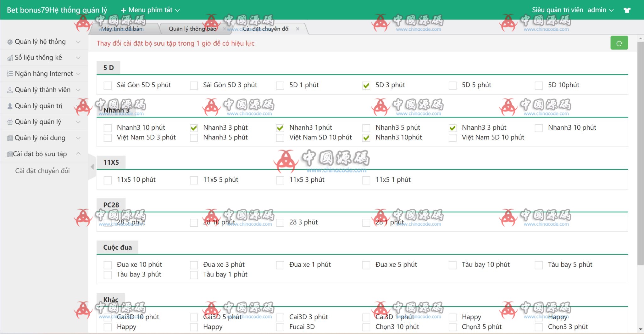Click the user icon beside Quản lý thành viên
This screenshot has height=334, width=644.
pos(10,90)
